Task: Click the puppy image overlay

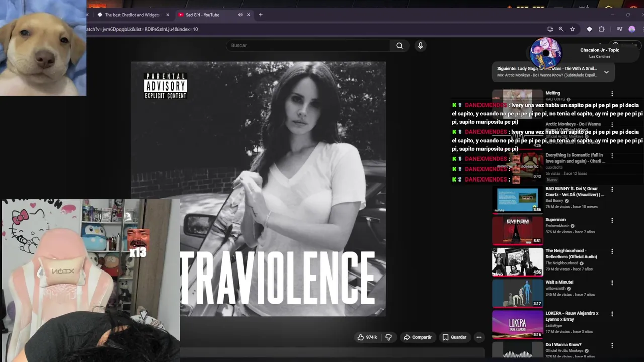Action: 43,48
